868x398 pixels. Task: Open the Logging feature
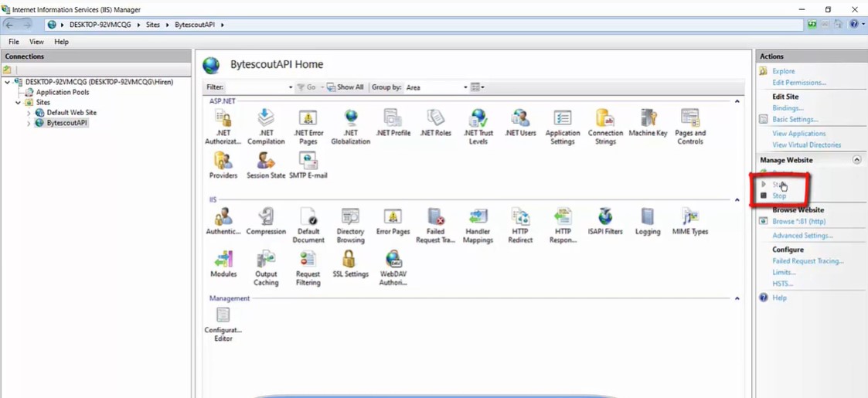(648, 222)
